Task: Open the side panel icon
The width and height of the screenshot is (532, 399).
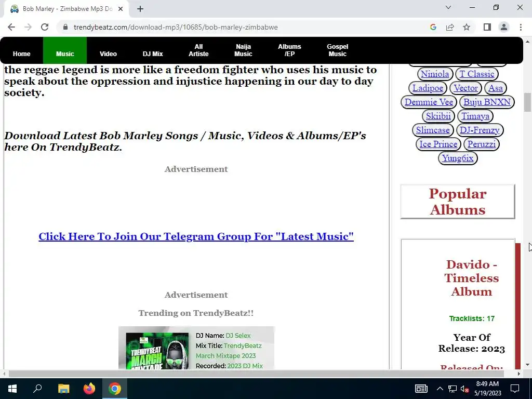Action: (x=487, y=27)
